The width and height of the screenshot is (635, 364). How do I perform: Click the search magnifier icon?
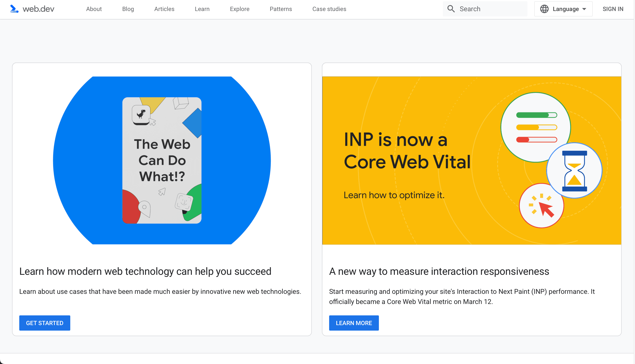451,9
